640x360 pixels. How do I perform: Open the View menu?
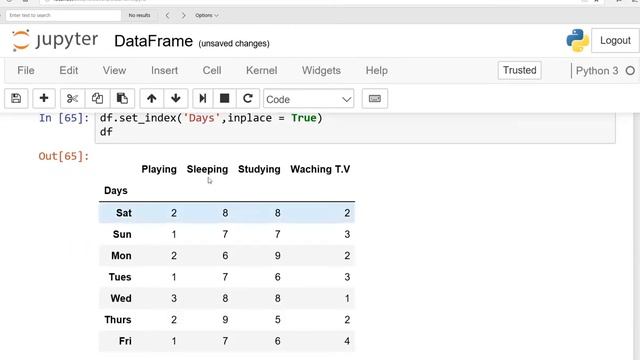[x=114, y=70]
